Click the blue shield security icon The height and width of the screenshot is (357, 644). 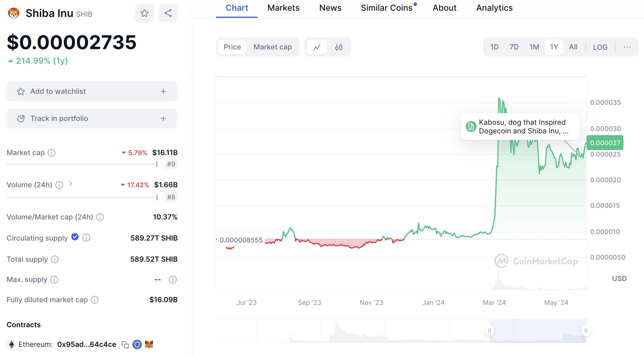(x=137, y=344)
